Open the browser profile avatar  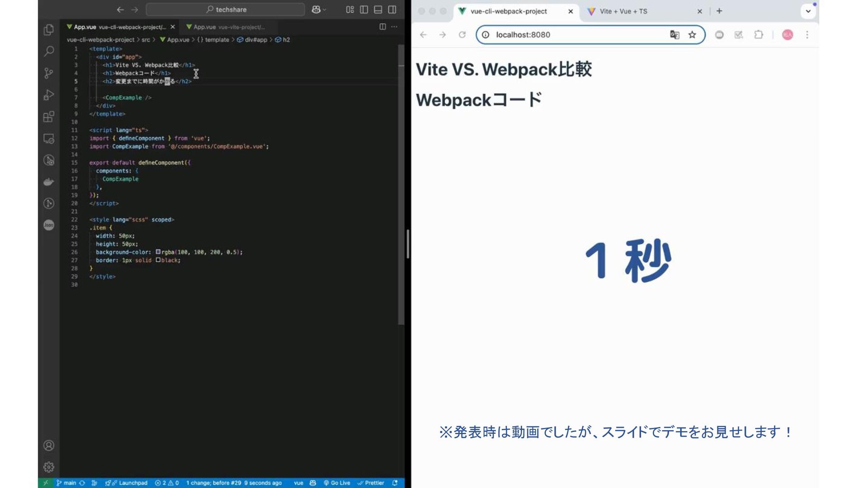788,35
